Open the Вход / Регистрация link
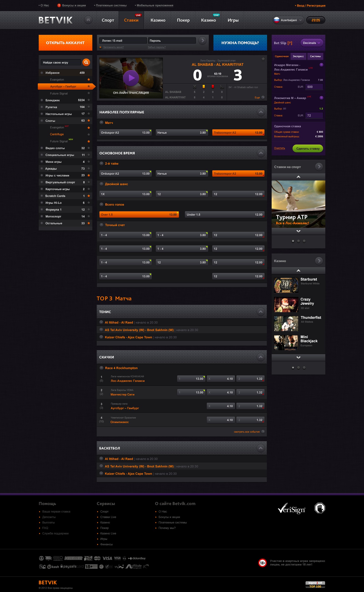Image resolution: width=364 pixels, height=592 pixels. 311,5
